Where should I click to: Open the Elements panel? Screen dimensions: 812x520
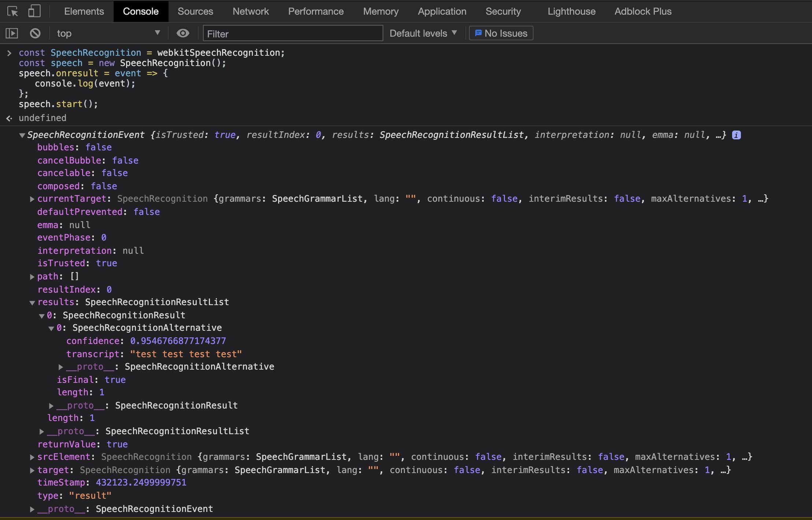(84, 11)
